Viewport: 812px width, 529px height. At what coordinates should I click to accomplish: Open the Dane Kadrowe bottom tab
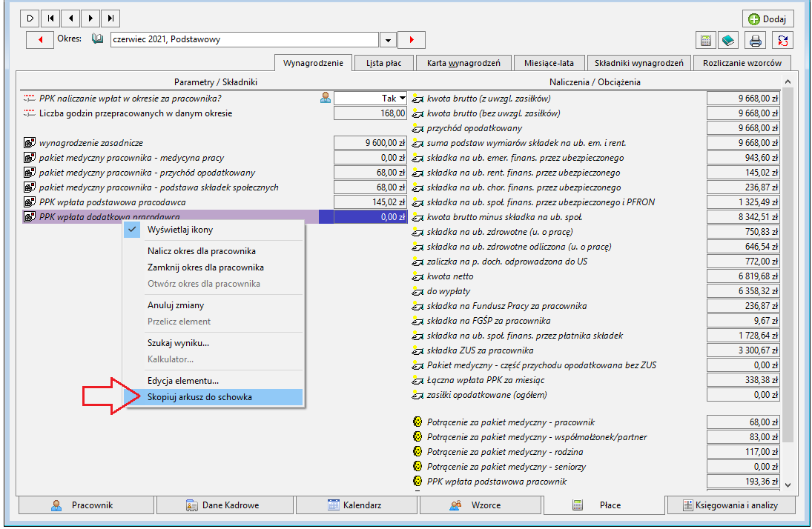(x=225, y=505)
